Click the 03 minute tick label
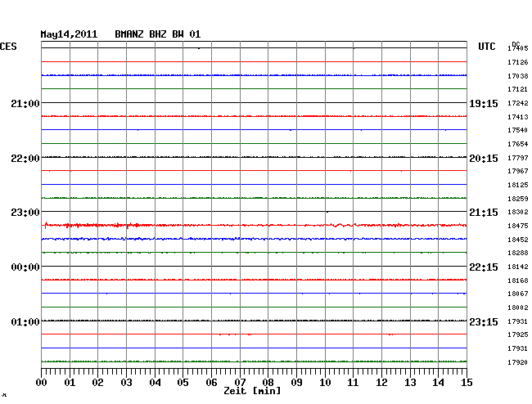 (126, 383)
